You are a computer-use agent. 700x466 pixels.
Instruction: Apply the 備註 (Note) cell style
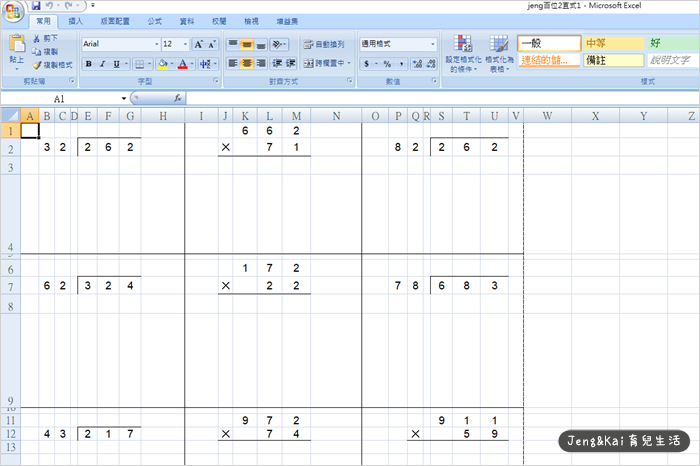tap(614, 60)
